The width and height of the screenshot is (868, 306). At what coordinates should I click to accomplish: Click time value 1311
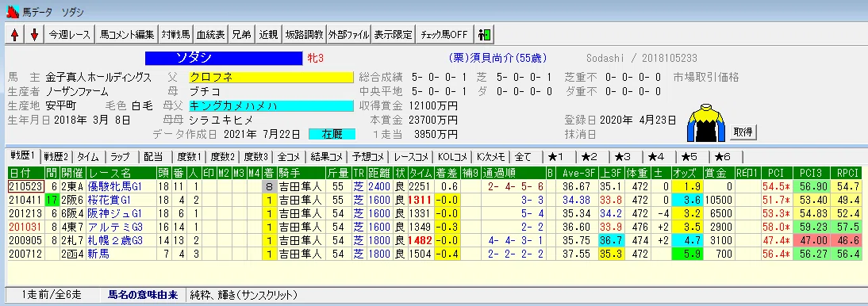coord(420,200)
